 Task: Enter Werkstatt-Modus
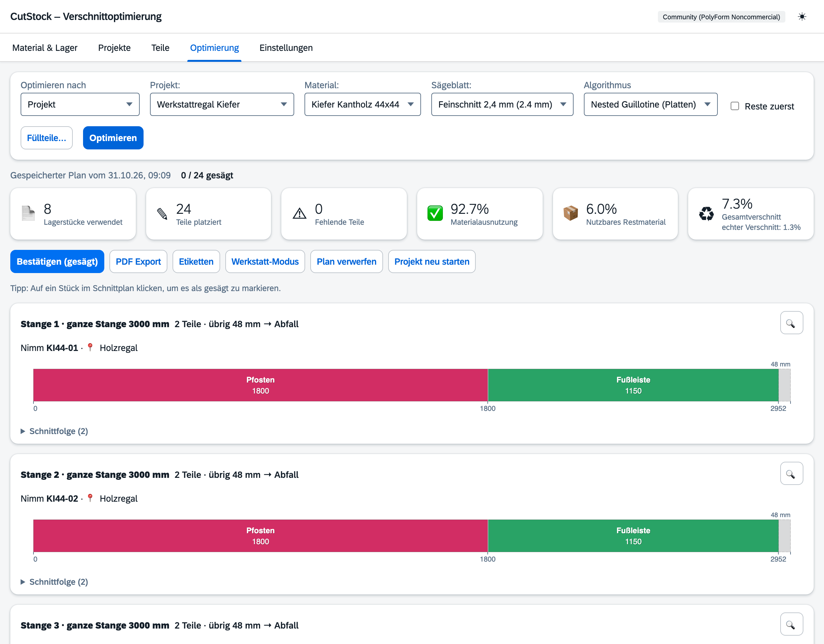point(265,261)
